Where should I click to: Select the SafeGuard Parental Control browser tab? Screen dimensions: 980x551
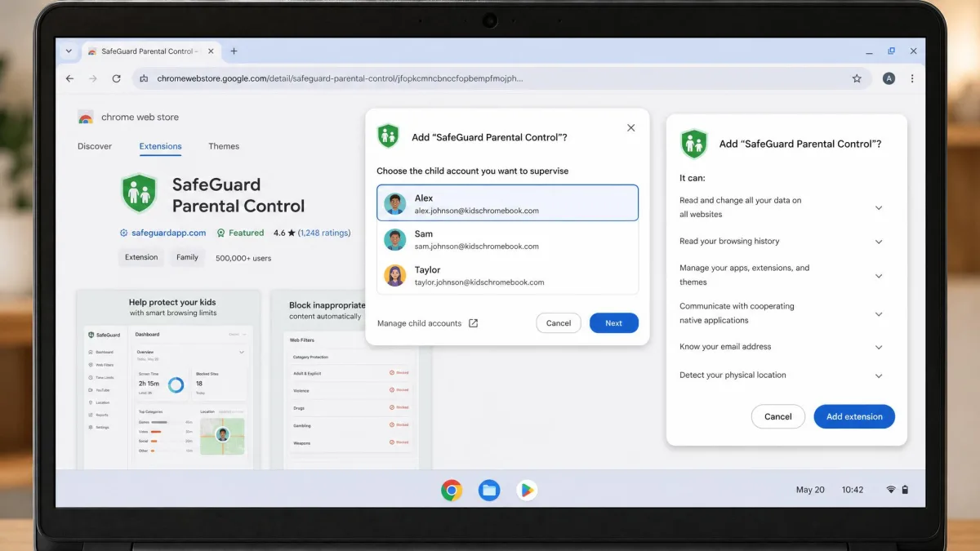point(151,51)
